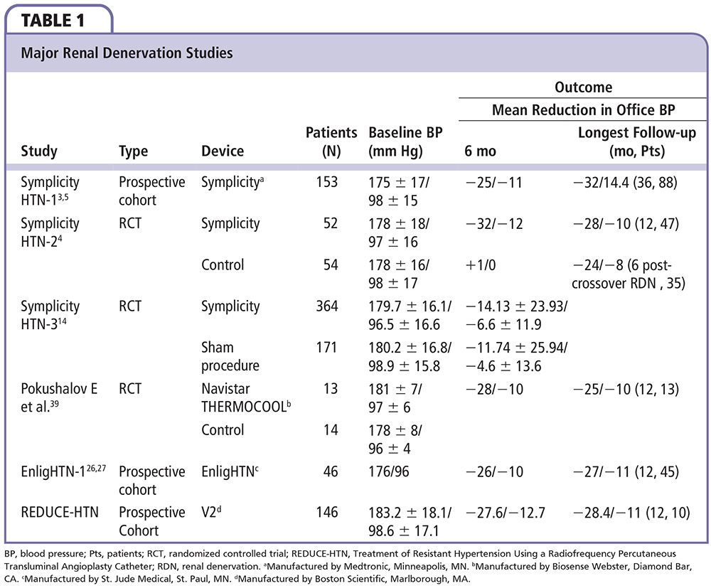Open the Symplicity HTN-1 study entry
This screenshot has width=711, height=588.
tap(50, 191)
